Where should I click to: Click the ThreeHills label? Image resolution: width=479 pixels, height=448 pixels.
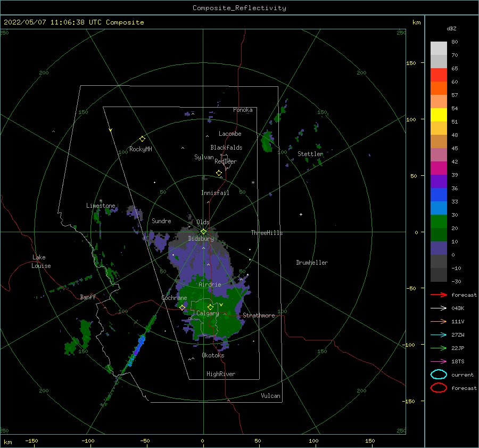(x=267, y=233)
